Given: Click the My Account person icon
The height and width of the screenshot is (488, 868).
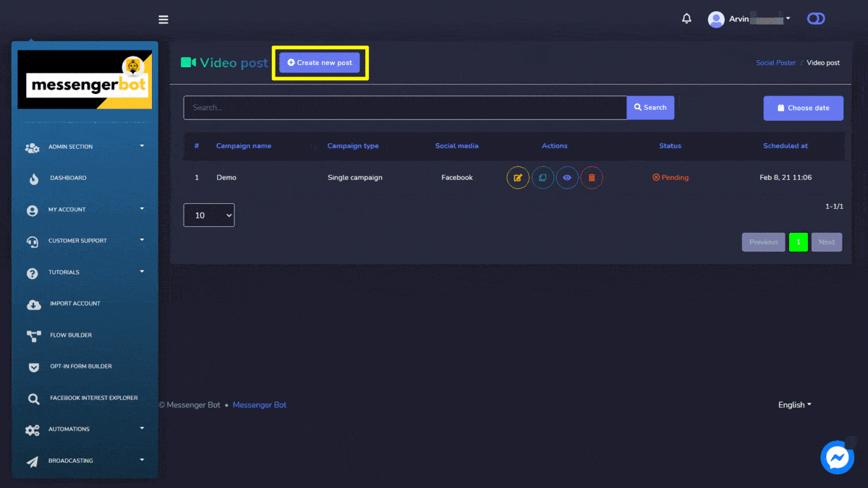Looking at the screenshot, I should (x=32, y=210).
